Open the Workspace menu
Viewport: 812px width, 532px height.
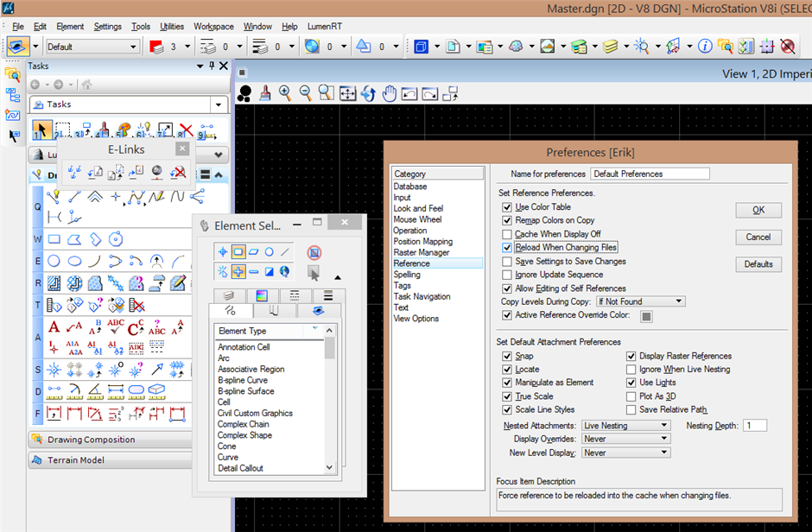tap(213, 27)
